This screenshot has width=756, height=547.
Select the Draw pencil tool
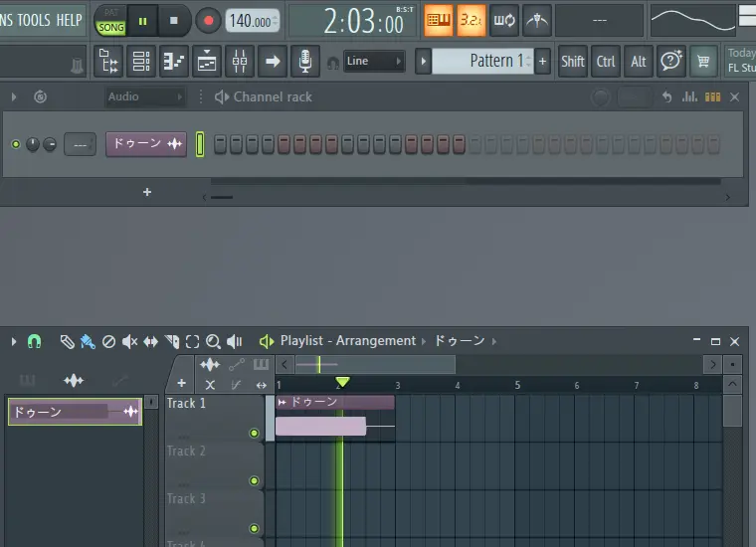[67, 342]
